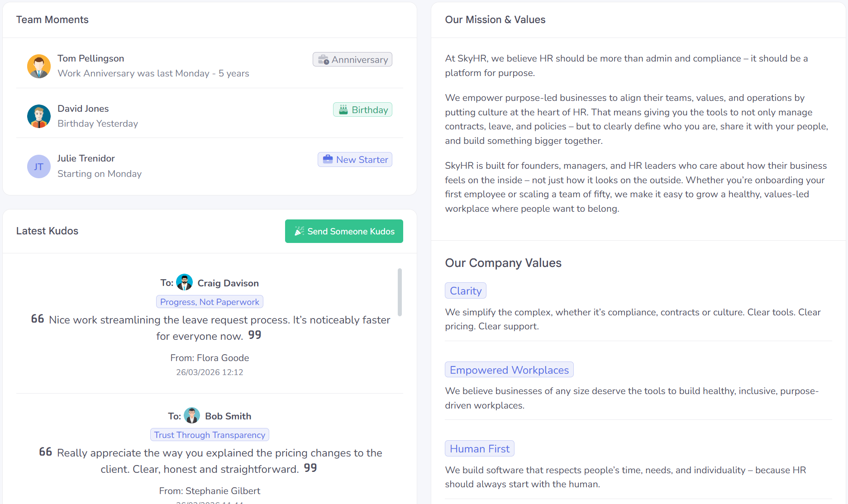This screenshot has width=848, height=504.
Task: Click the paragraph starting 'SkyHR is built for founders'
Action: [636, 187]
